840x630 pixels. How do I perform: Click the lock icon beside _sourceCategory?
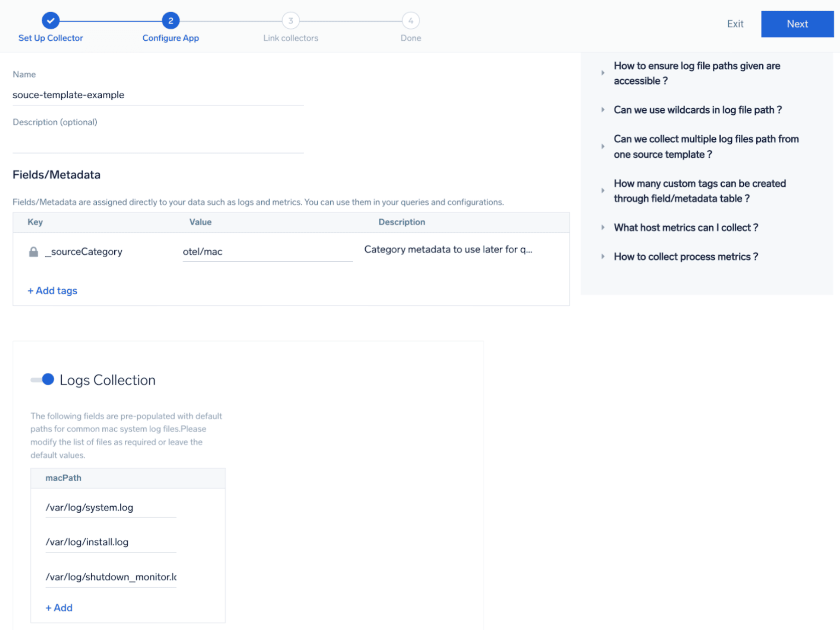point(33,252)
